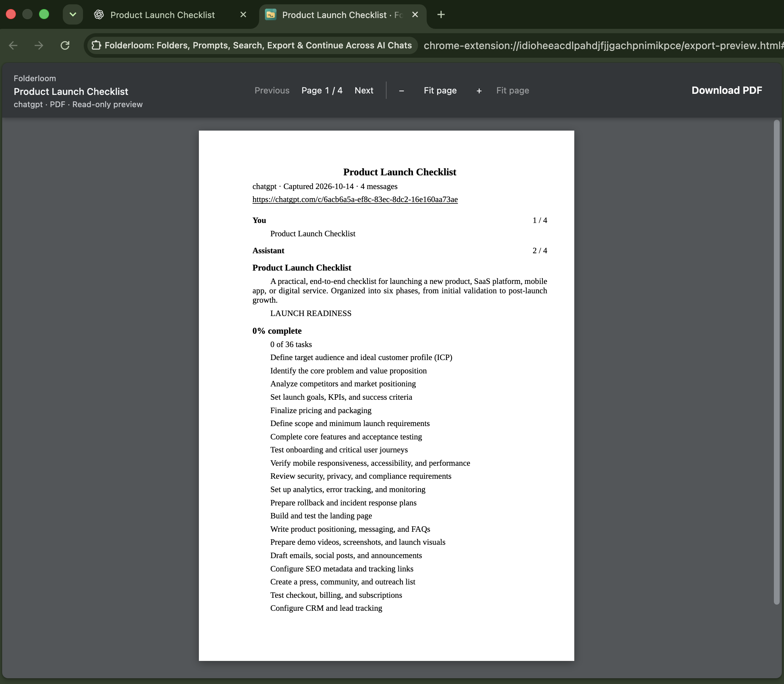Click the Page 1 / 4 indicator
Screen dimensions: 784x684
tap(322, 91)
